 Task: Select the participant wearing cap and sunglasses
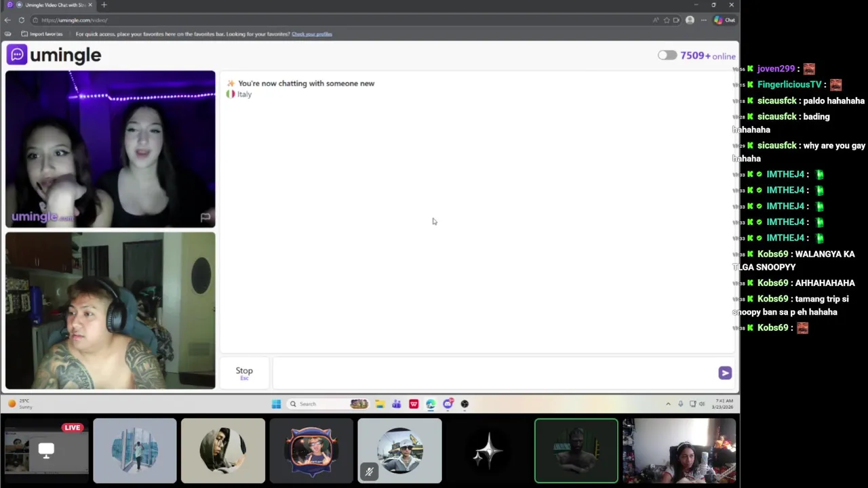(x=399, y=451)
